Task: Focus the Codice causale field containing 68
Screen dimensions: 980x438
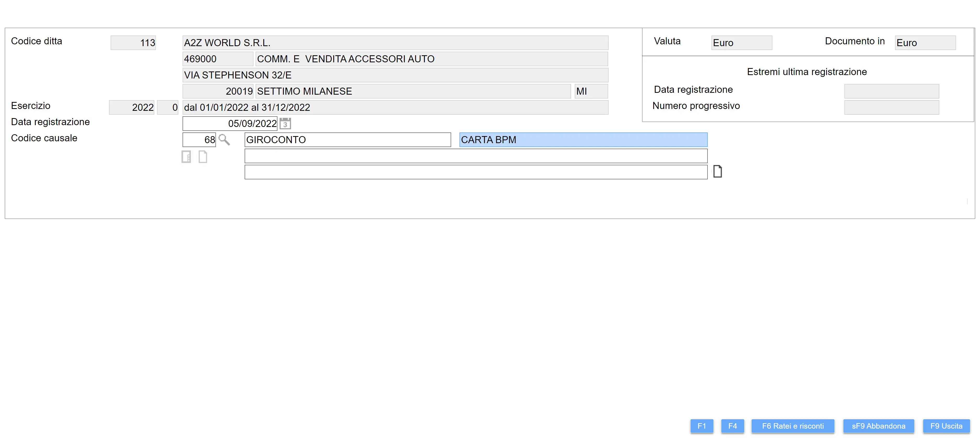Action: coord(199,140)
